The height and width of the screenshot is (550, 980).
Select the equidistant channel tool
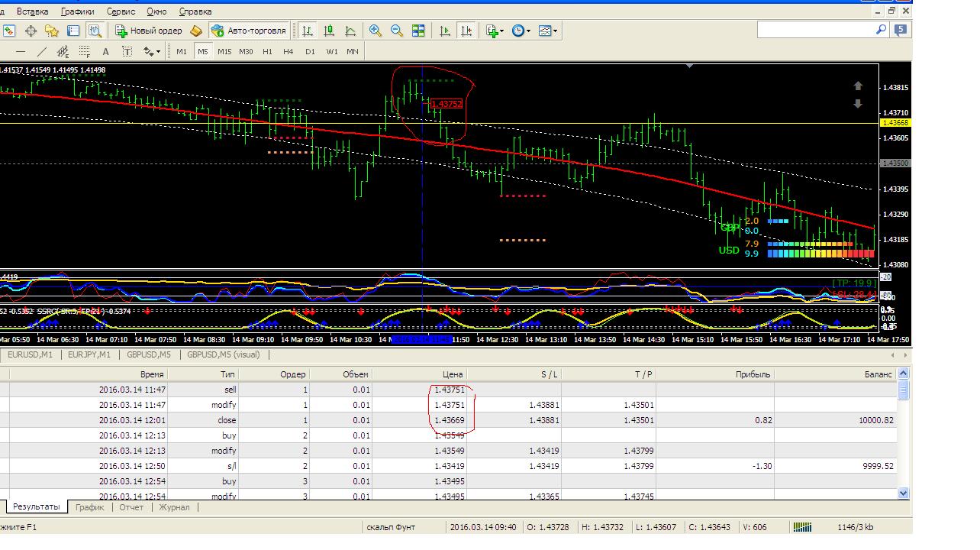pos(63,52)
